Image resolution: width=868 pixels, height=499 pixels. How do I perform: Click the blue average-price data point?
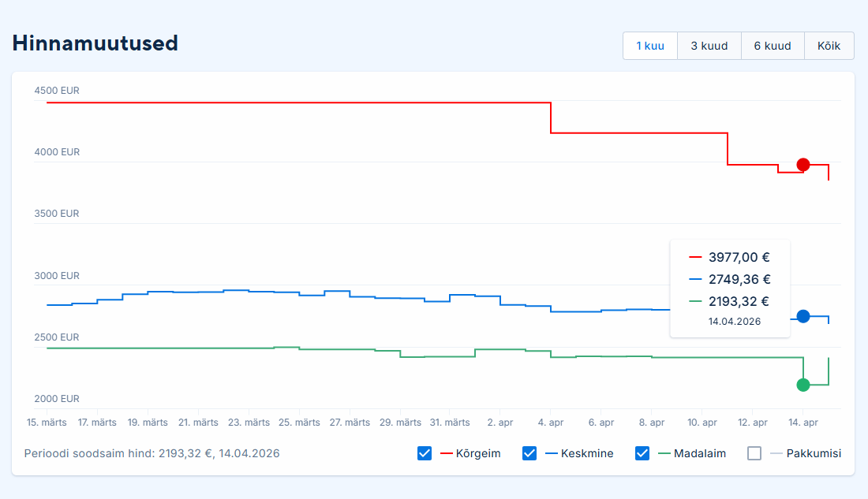pyautogui.click(x=803, y=316)
